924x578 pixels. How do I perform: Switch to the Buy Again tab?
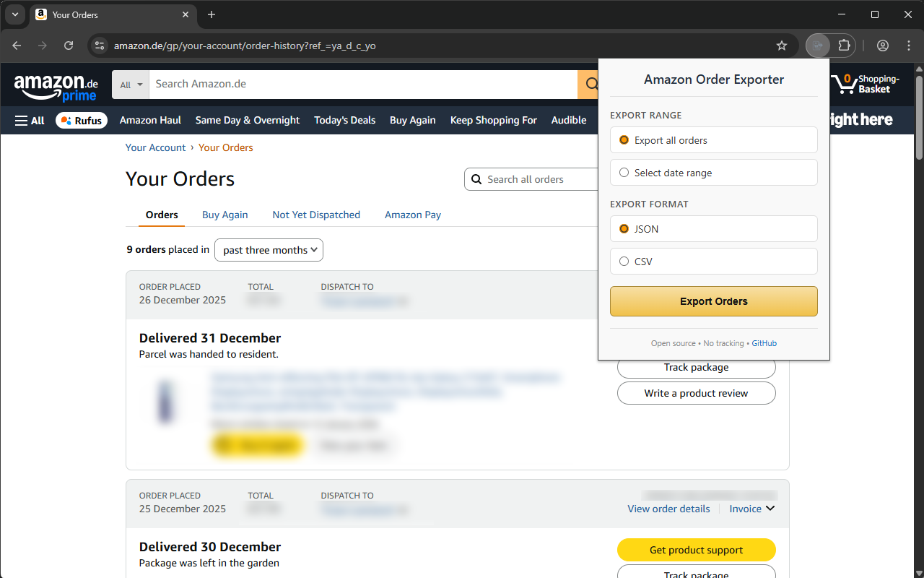225,215
